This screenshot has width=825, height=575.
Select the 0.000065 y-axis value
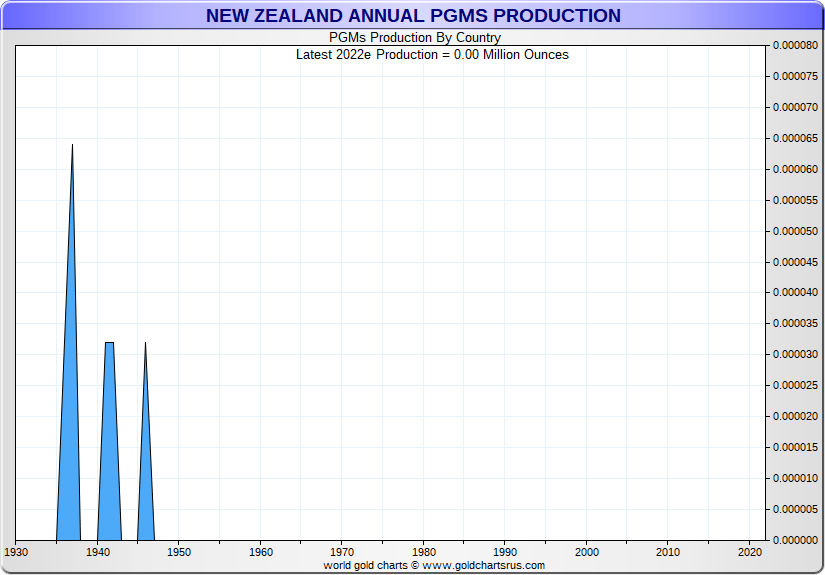[795, 138]
